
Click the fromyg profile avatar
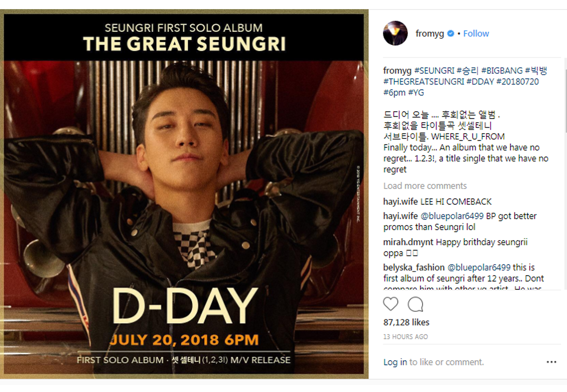pos(395,33)
